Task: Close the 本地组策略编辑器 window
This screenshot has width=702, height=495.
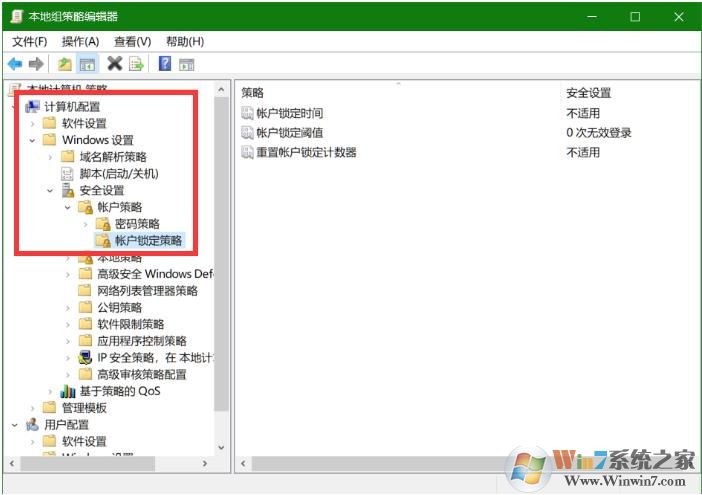Action: (678, 17)
